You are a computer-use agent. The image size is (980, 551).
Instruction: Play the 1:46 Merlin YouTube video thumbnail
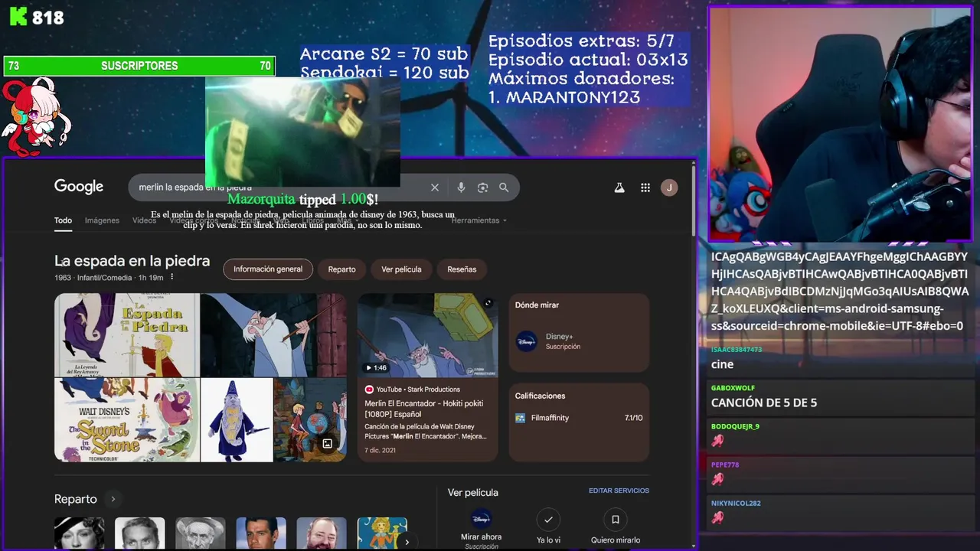(427, 335)
